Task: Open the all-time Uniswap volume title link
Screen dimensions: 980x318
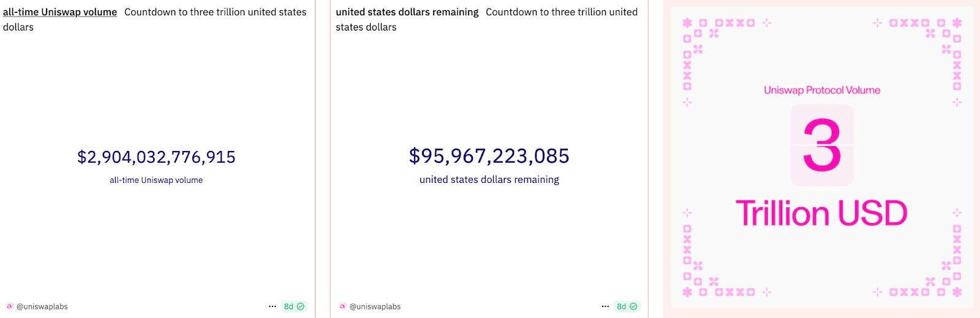Action: [x=60, y=12]
